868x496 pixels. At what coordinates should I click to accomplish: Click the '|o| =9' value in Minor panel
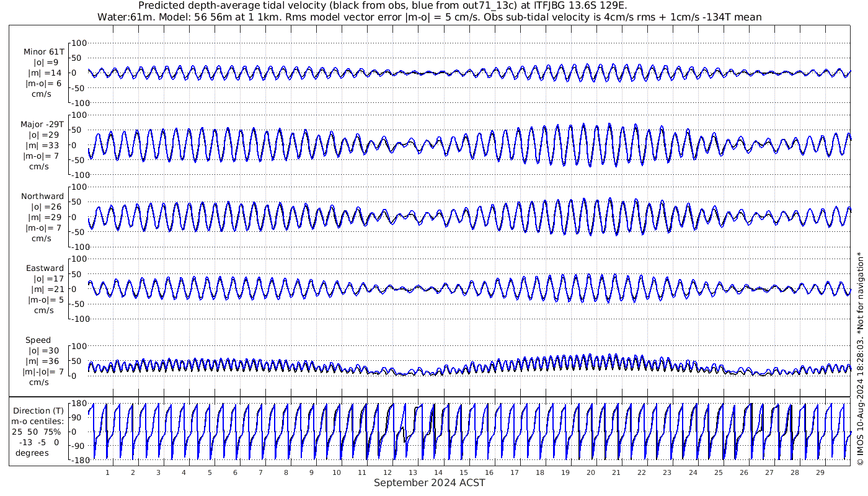46,63
